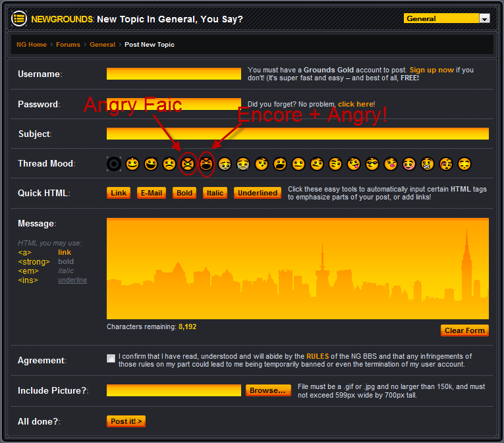
Task: Submit with the Post it! button
Action: (x=126, y=421)
